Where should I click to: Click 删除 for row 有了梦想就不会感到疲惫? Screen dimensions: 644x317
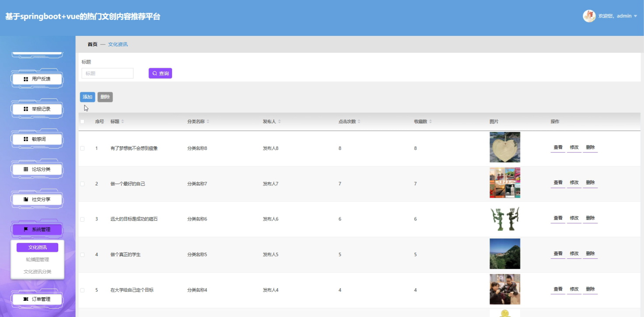coord(590,147)
